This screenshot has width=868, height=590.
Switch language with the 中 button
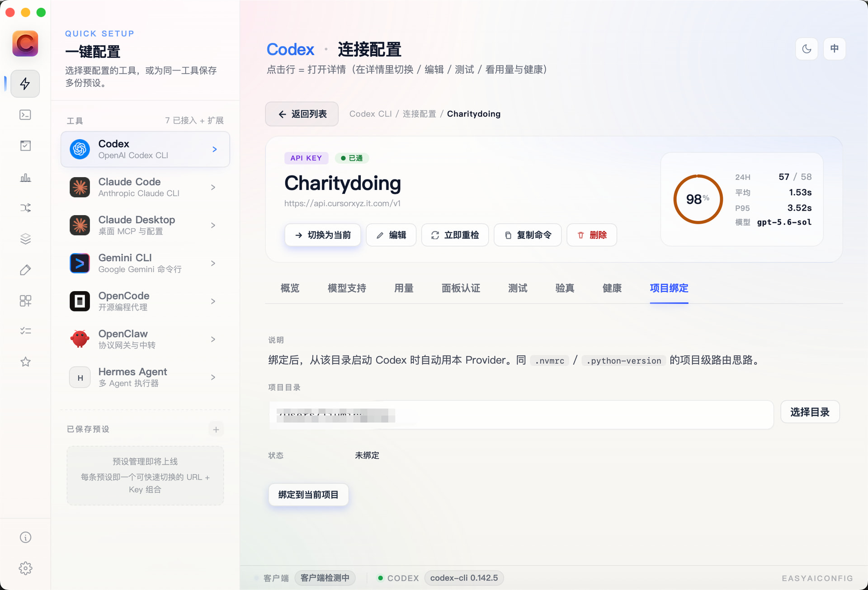[835, 49]
